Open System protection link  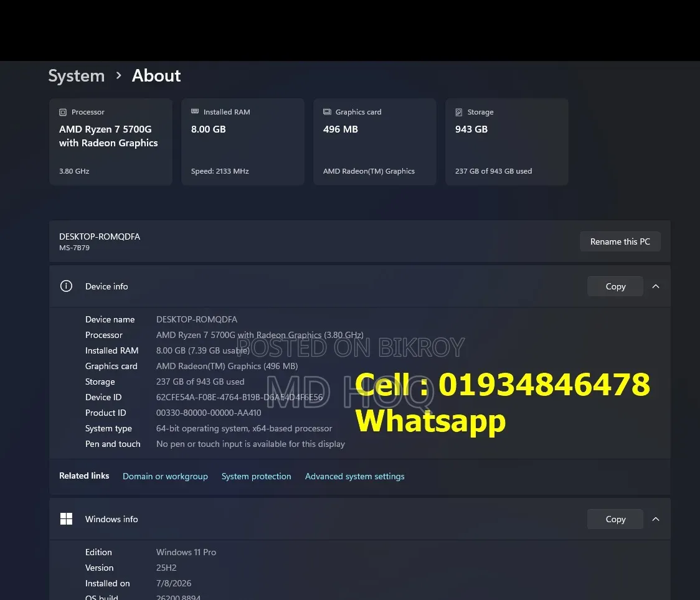(x=256, y=476)
